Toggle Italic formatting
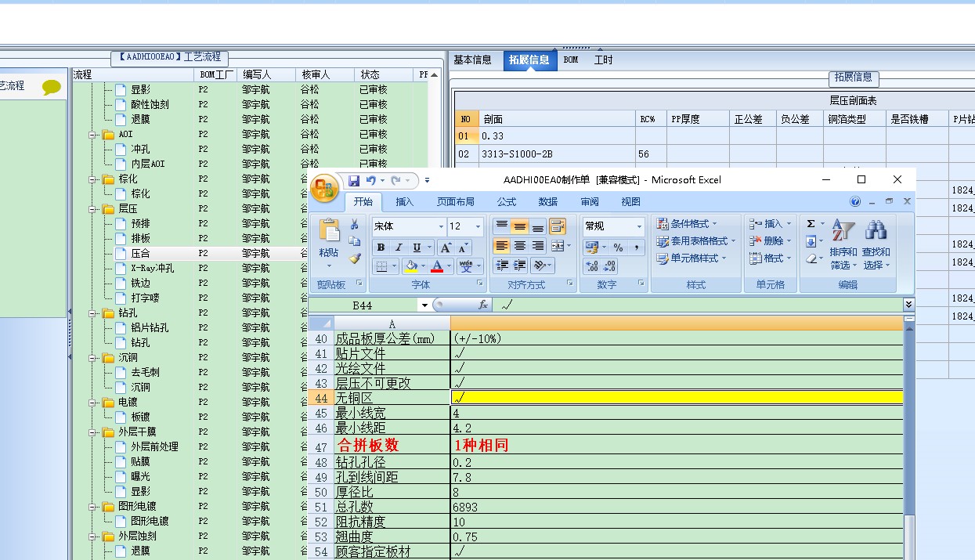This screenshot has height=560, width=975. pos(399,247)
